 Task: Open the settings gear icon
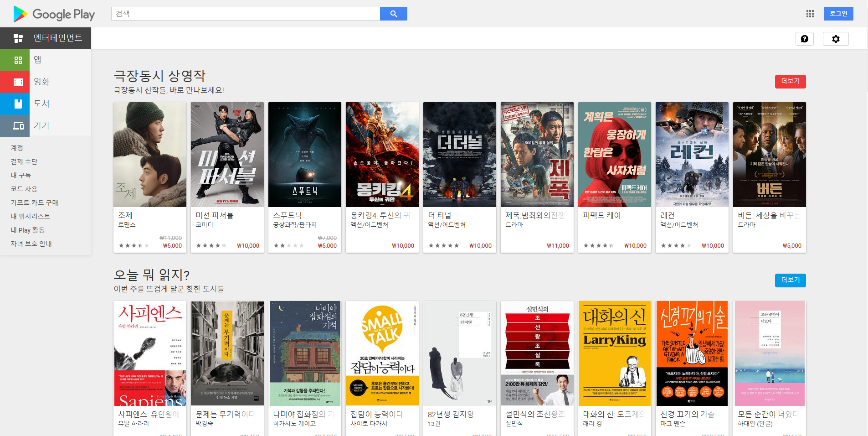[836, 39]
